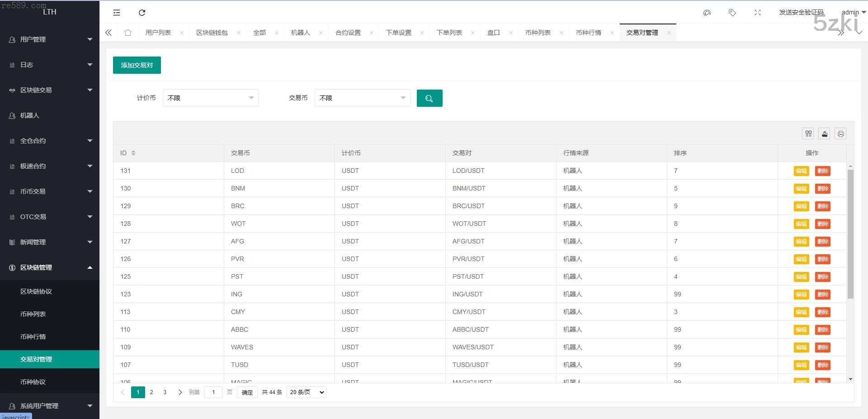Click the refresh icon in top bar
The width and height of the screenshot is (868, 419).
pos(142,13)
